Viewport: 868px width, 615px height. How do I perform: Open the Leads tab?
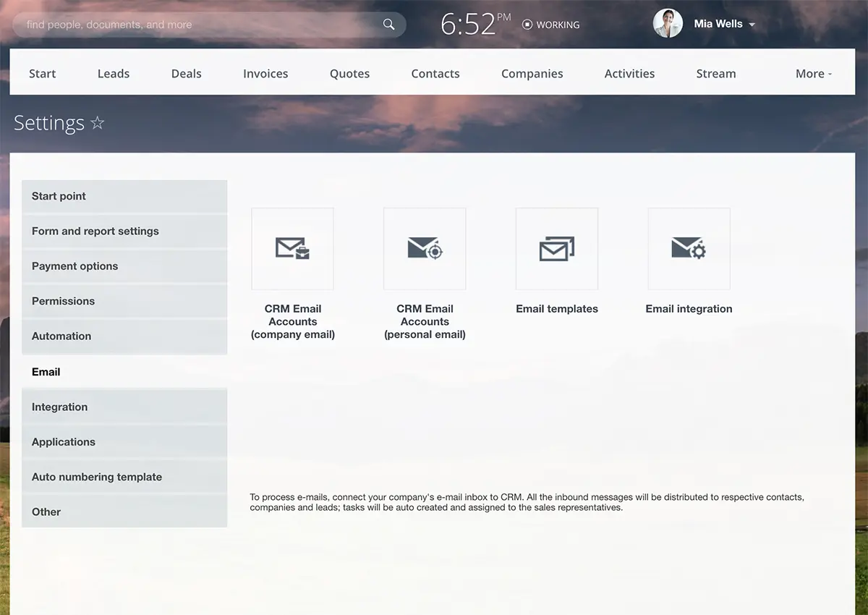pos(114,74)
